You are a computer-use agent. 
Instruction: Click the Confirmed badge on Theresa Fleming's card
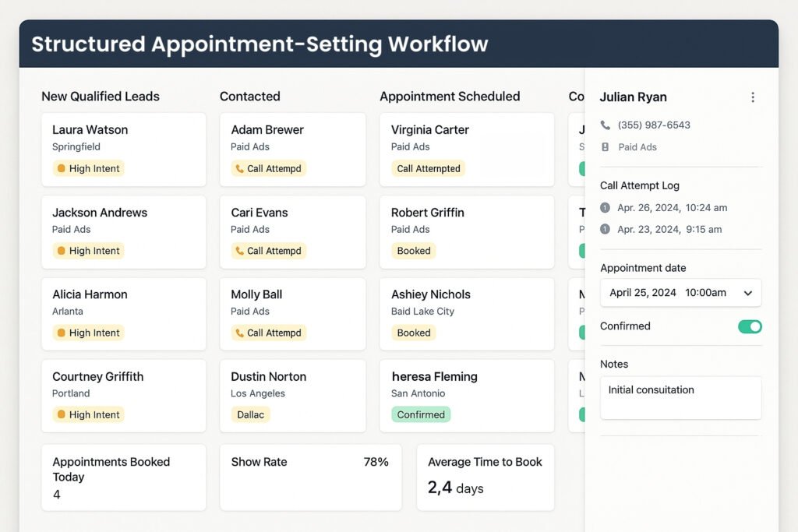pos(421,414)
